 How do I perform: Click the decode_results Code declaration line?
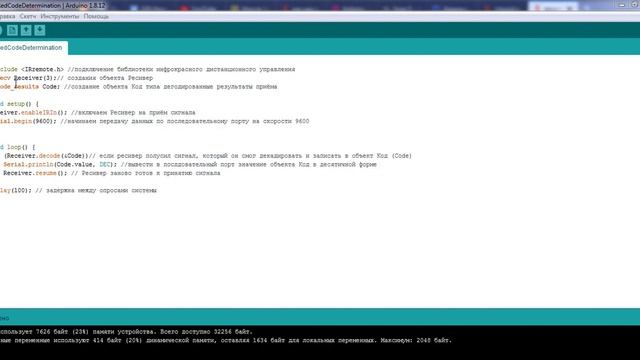pyautogui.click(x=139, y=87)
